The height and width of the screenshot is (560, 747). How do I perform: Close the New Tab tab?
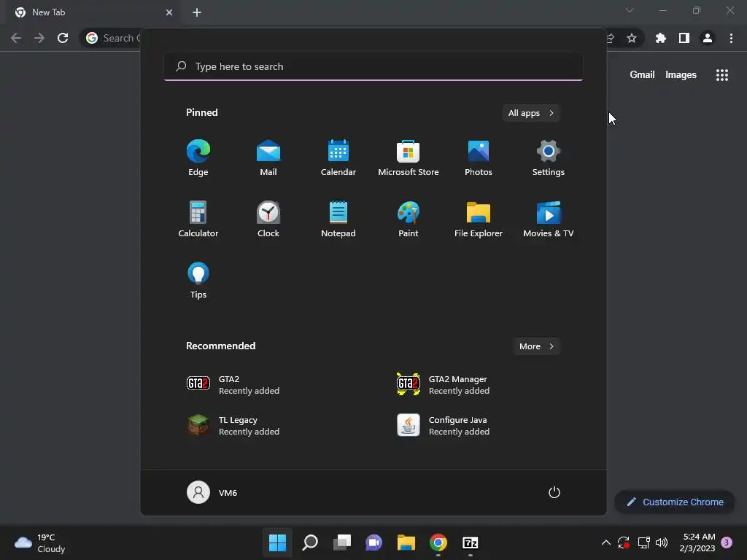[x=169, y=12]
